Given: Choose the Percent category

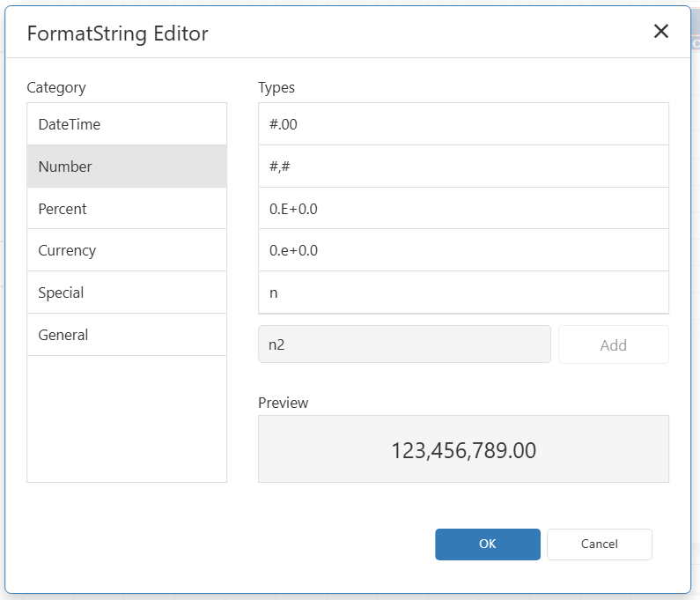Looking at the screenshot, I should click(127, 209).
